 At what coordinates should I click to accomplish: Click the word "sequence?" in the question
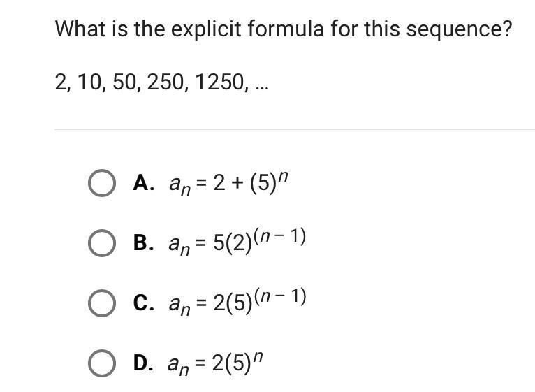[x=460, y=30]
